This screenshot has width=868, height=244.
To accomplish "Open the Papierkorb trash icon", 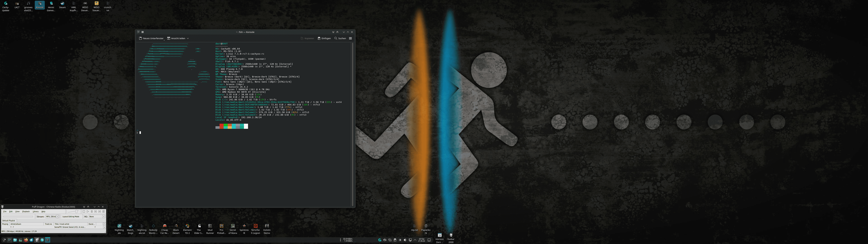I will pyautogui.click(x=426, y=229).
